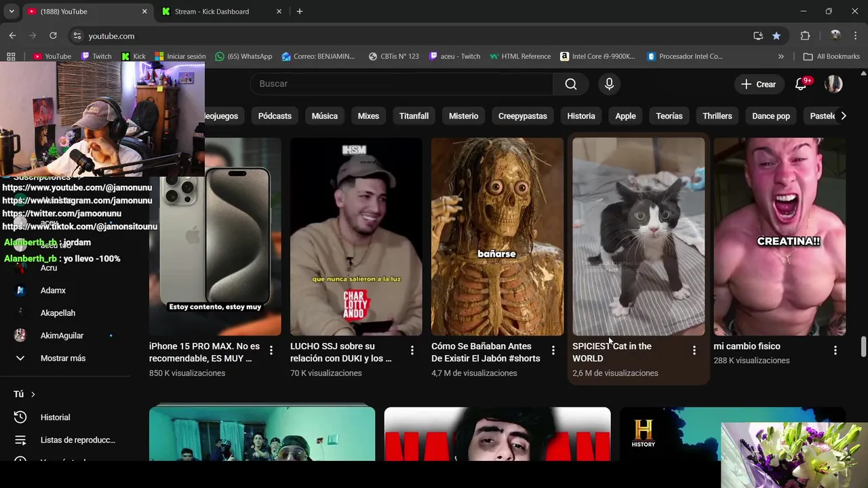This screenshot has width=868, height=488.
Task: Open the notifications bell
Action: (802, 84)
